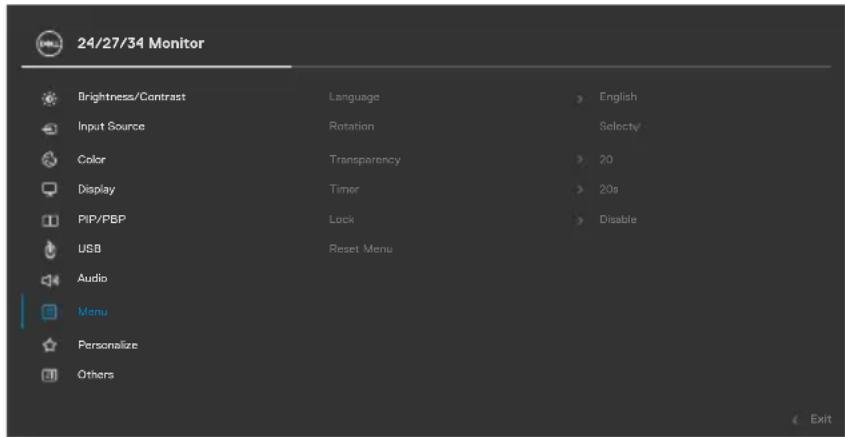Click the Timer value 20s
The height and width of the screenshot is (437, 845).
coord(608,190)
